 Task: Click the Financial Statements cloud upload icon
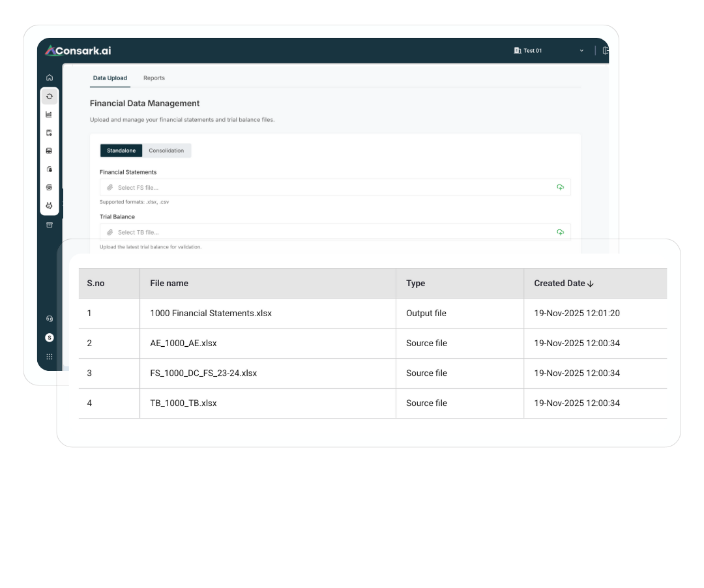[560, 188]
